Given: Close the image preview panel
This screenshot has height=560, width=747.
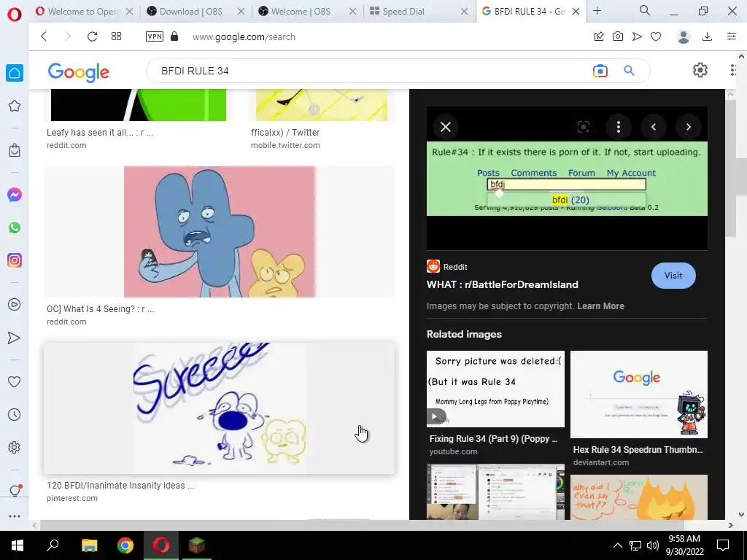Looking at the screenshot, I should tap(446, 127).
